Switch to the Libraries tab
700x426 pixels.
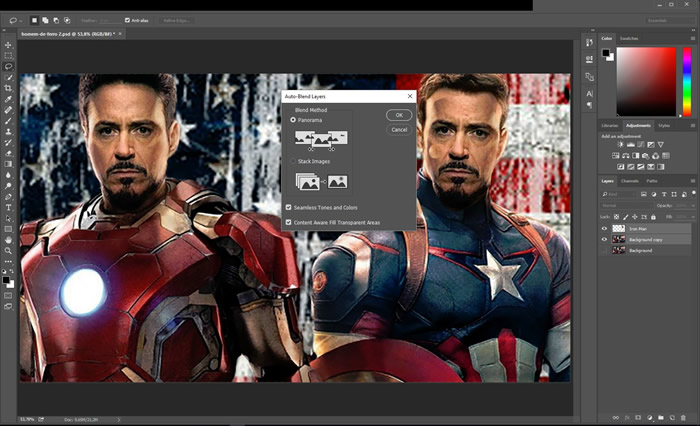[610, 125]
